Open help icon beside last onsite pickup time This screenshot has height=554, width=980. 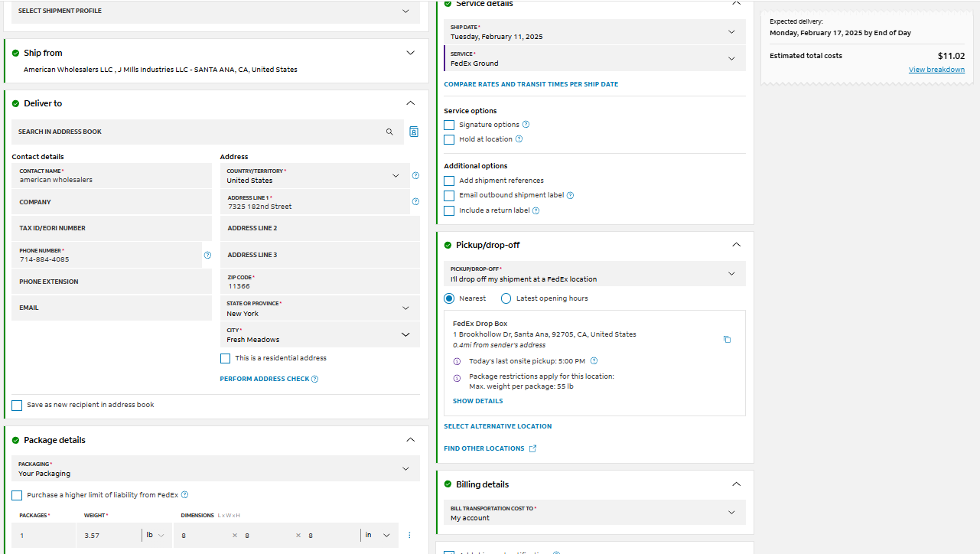594,361
